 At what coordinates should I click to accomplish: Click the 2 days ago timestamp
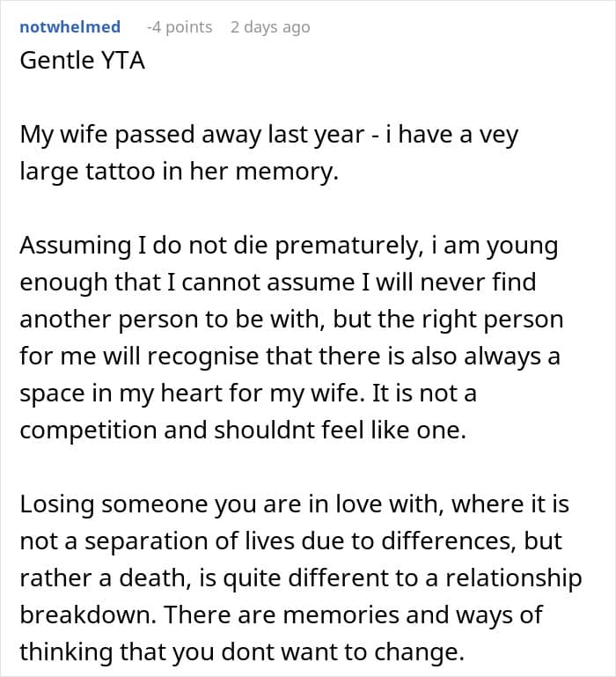point(270,27)
